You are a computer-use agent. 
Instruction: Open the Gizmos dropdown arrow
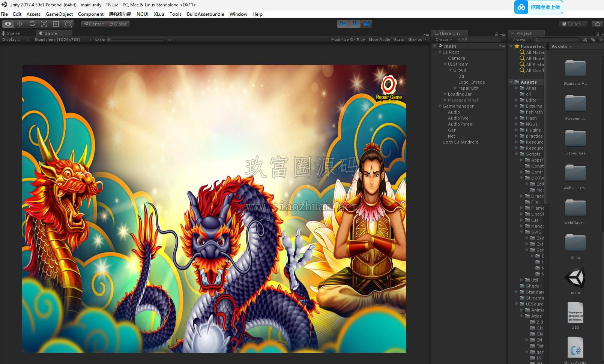point(425,40)
